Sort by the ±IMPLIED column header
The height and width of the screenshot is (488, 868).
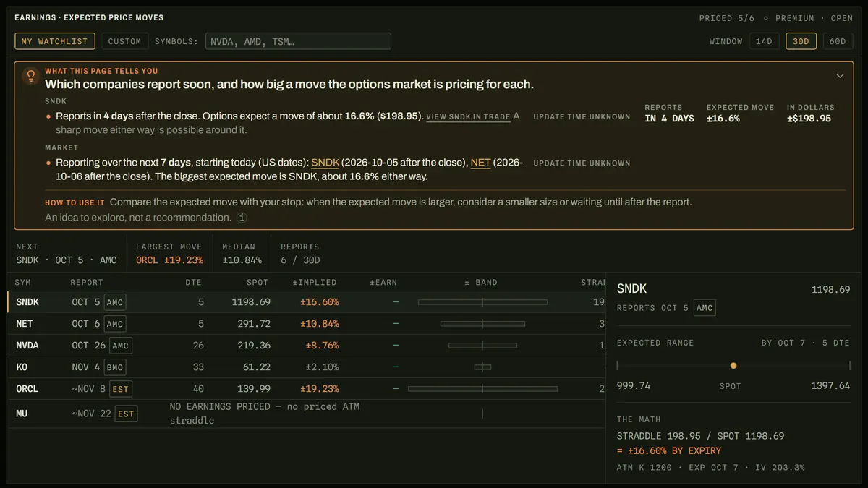[x=315, y=282]
